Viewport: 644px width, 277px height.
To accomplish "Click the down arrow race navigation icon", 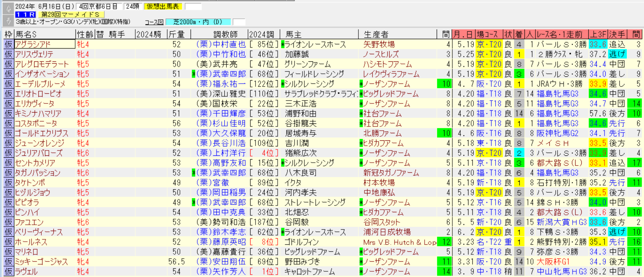I will click(8, 20).
